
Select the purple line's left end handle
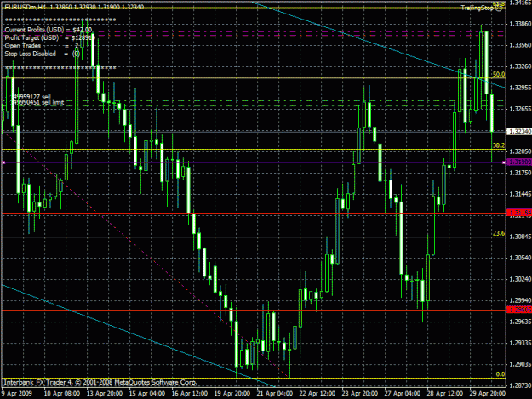pos(3,162)
